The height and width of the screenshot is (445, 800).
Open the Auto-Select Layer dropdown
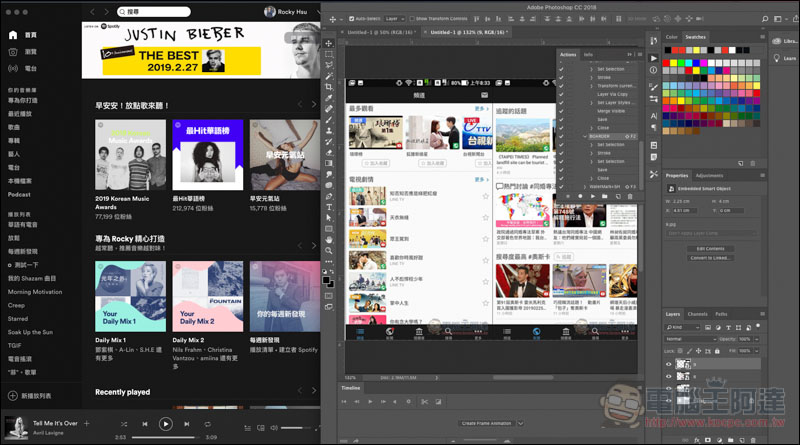tap(395, 19)
